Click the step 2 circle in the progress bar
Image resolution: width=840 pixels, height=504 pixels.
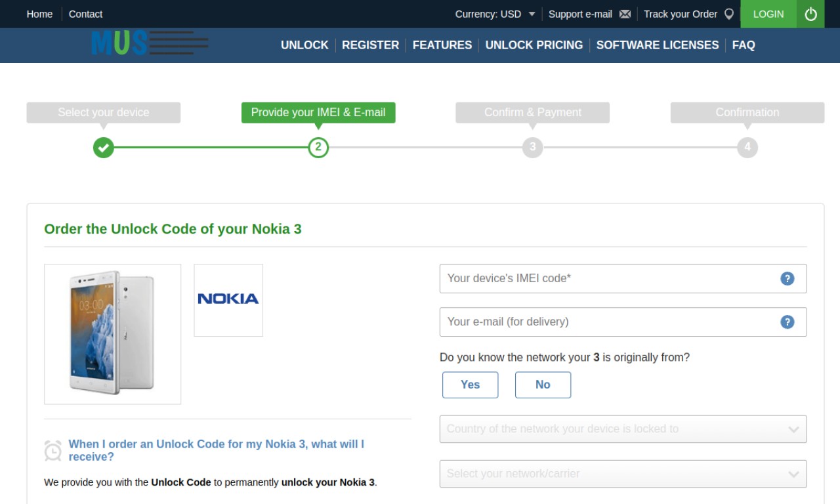(318, 147)
